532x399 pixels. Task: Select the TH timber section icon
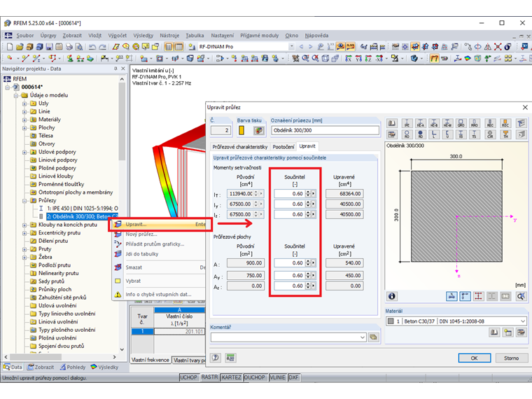click(505, 134)
